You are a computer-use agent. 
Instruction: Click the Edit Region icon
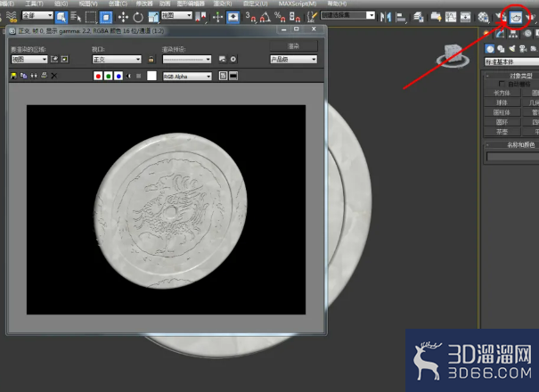[x=54, y=59]
